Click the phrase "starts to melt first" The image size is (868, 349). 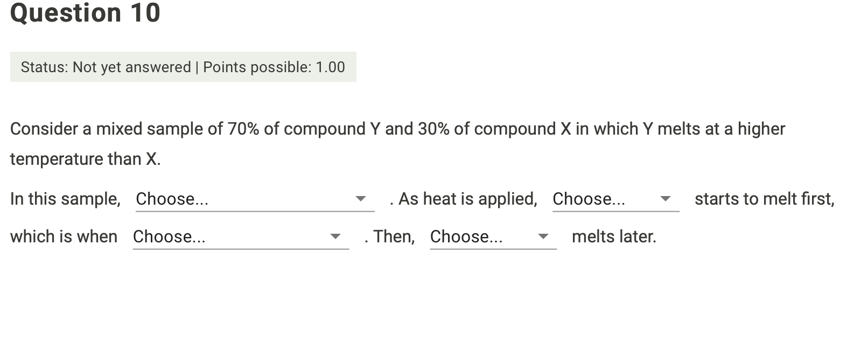[764, 199]
